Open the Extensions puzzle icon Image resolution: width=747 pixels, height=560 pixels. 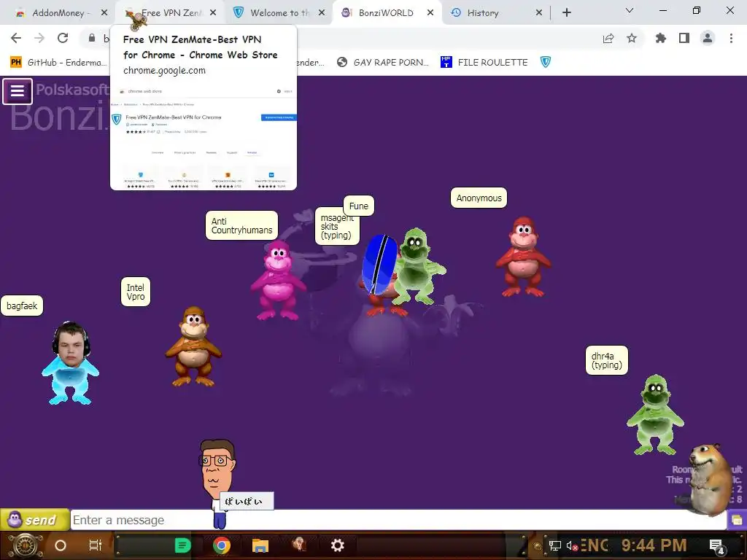coord(661,38)
